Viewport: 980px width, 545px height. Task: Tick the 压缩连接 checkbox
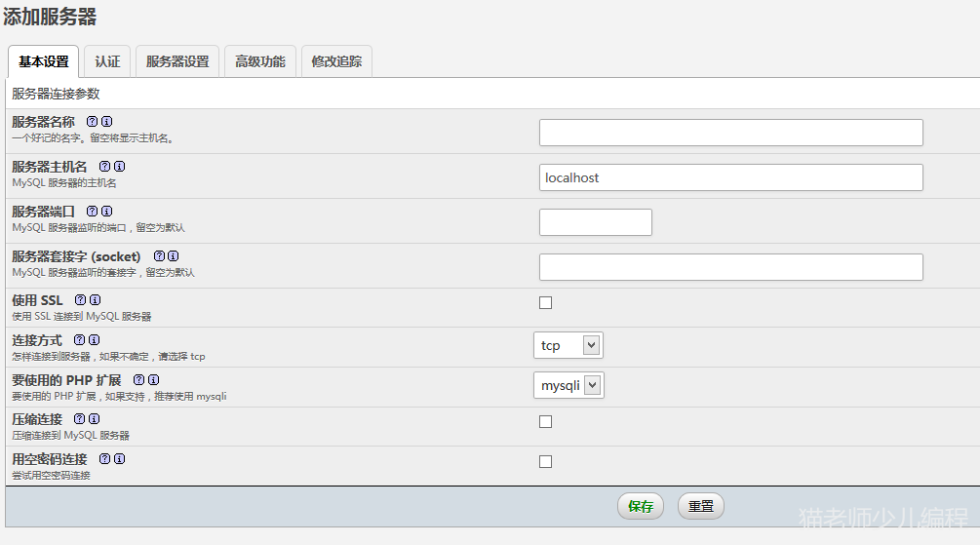[546, 422]
